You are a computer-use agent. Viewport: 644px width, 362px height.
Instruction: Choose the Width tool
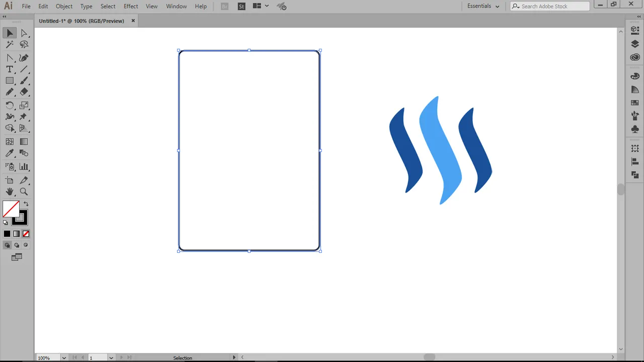[10, 117]
